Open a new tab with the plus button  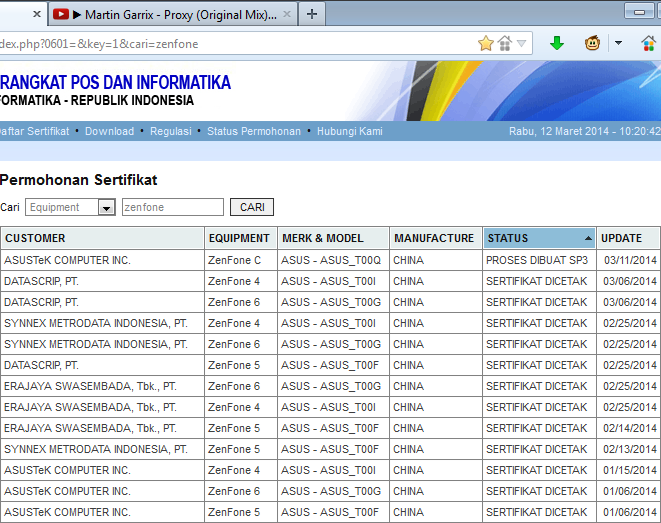312,14
